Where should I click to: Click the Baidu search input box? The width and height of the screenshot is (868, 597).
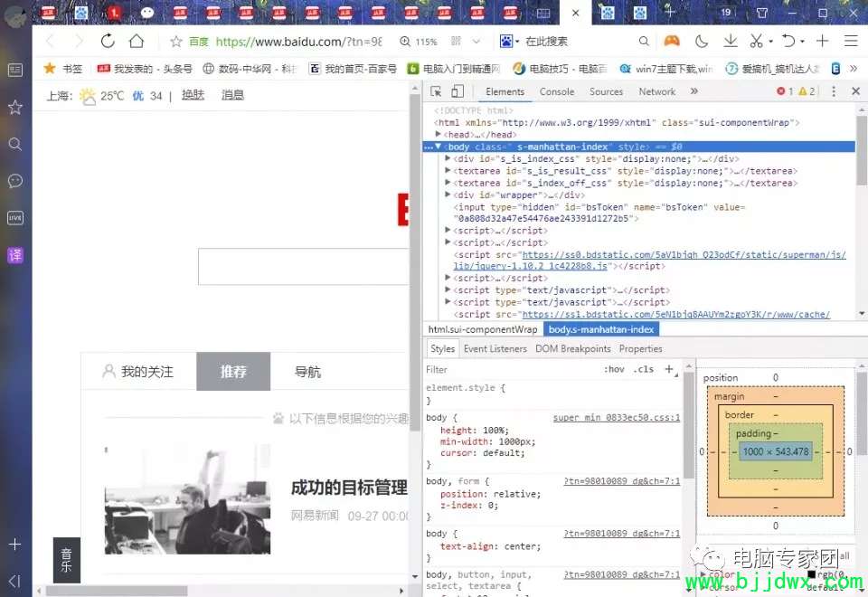(304, 266)
